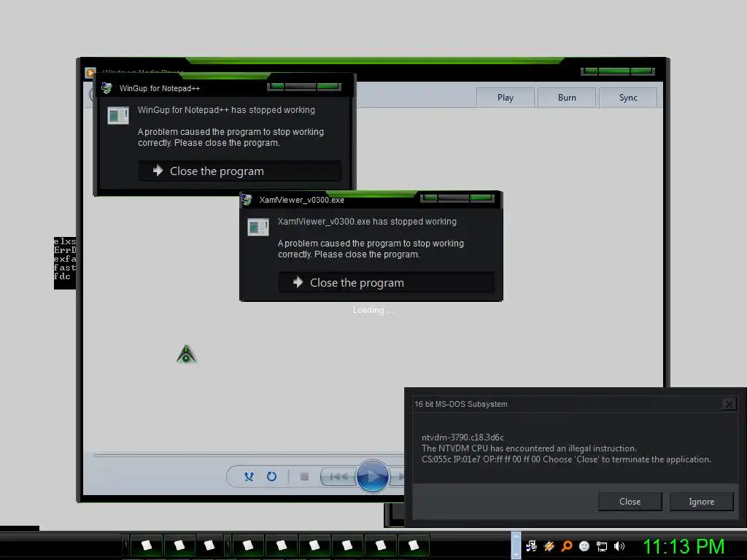The image size is (747, 560).
Task: Click the WinGup for Notepad++ title bar icon
Action: pos(107,88)
